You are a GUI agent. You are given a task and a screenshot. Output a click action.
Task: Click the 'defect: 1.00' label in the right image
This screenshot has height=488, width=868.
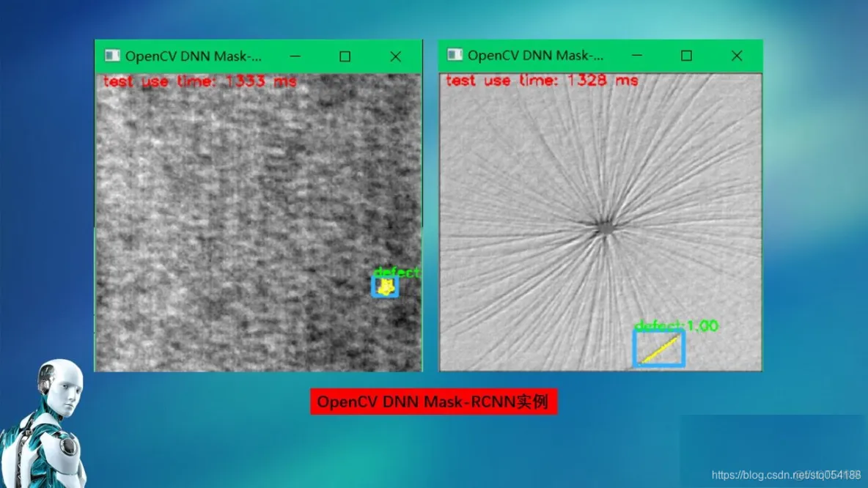[x=677, y=325]
